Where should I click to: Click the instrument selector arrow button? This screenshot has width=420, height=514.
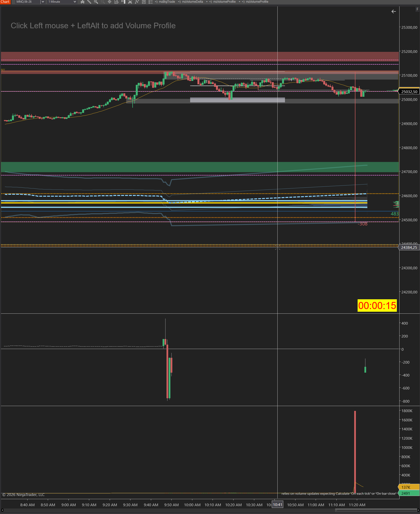pos(43,2)
